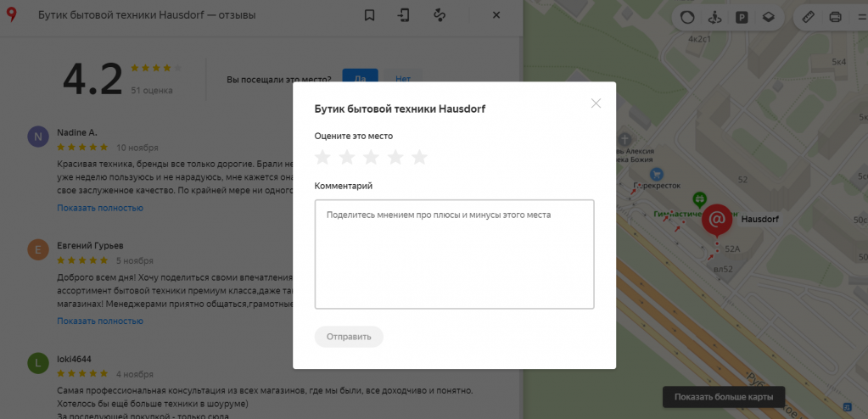868x419 pixels.
Task: Click the Hausdorf red map marker
Action: pos(717,221)
